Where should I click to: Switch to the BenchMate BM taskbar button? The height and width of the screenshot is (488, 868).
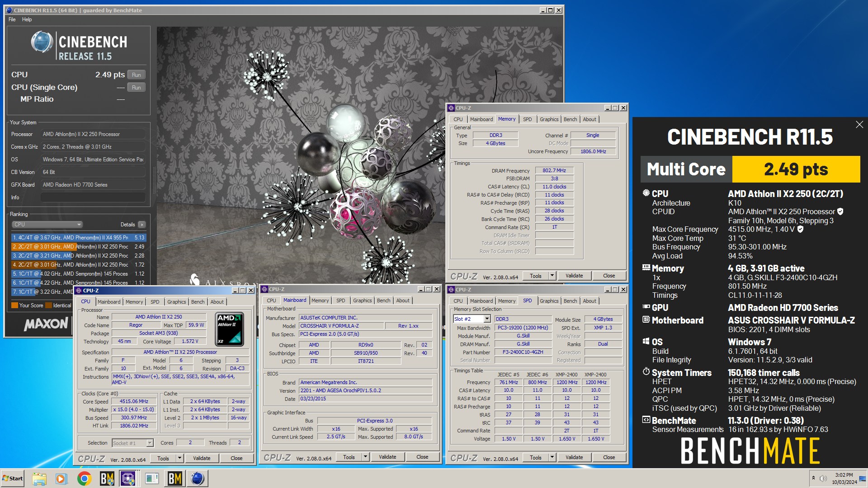pos(175,479)
